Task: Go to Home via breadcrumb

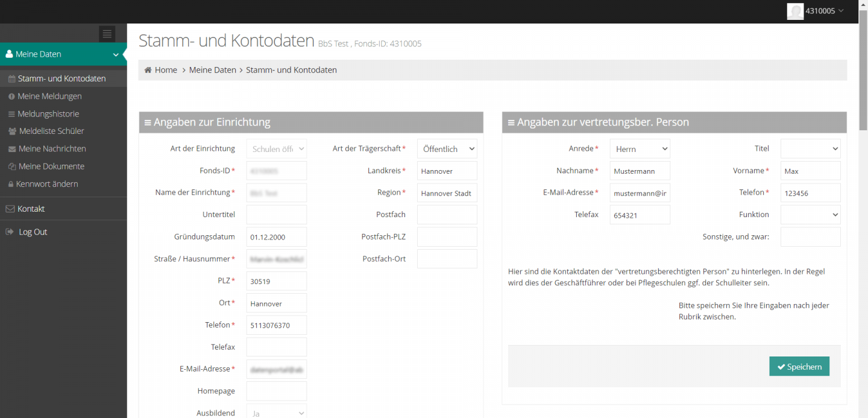Action: (x=166, y=70)
